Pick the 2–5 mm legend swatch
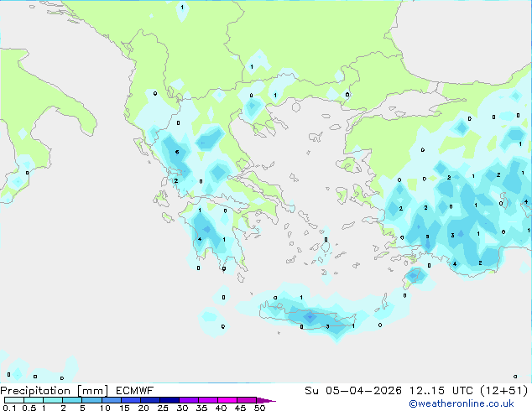The image size is (532, 411). (72, 400)
